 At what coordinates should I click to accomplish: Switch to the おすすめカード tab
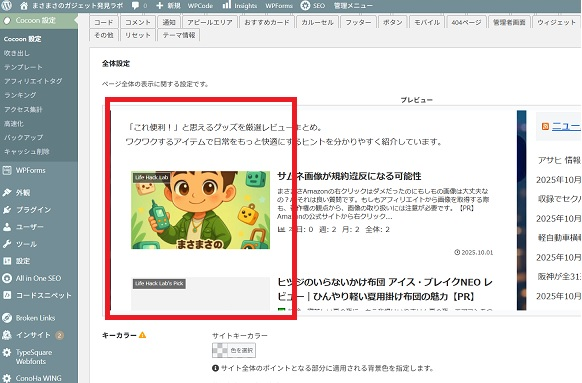coord(267,22)
